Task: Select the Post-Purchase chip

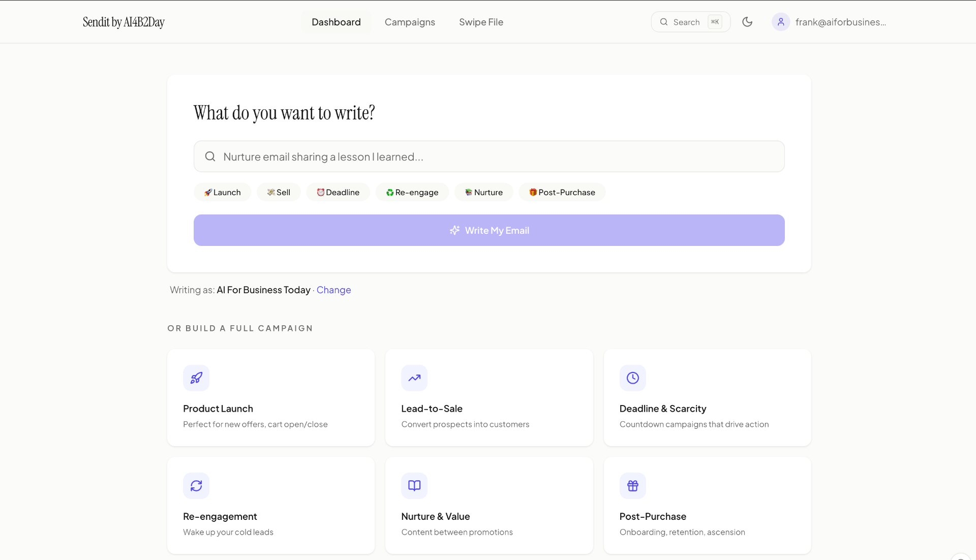Action: coord(562,192)
